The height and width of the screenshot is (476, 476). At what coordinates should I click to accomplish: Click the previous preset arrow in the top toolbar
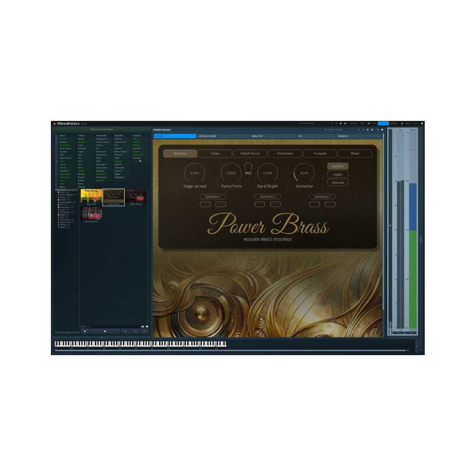332,123
